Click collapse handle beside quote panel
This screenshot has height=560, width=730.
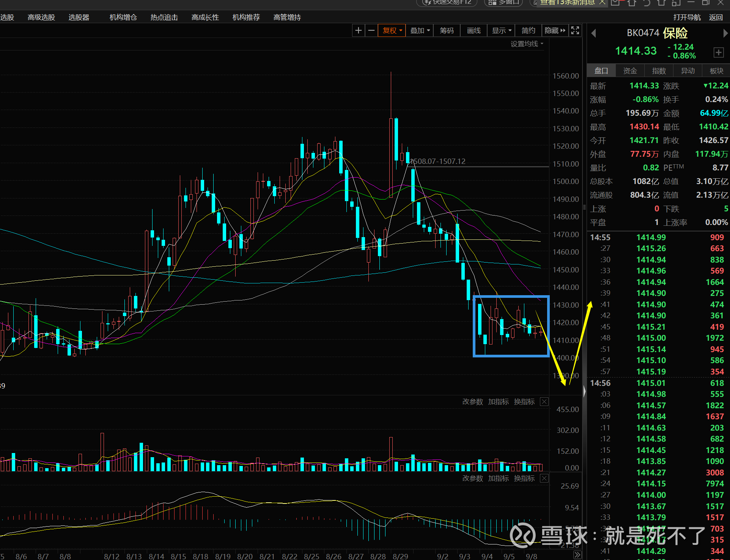click(x=584, y=391)
